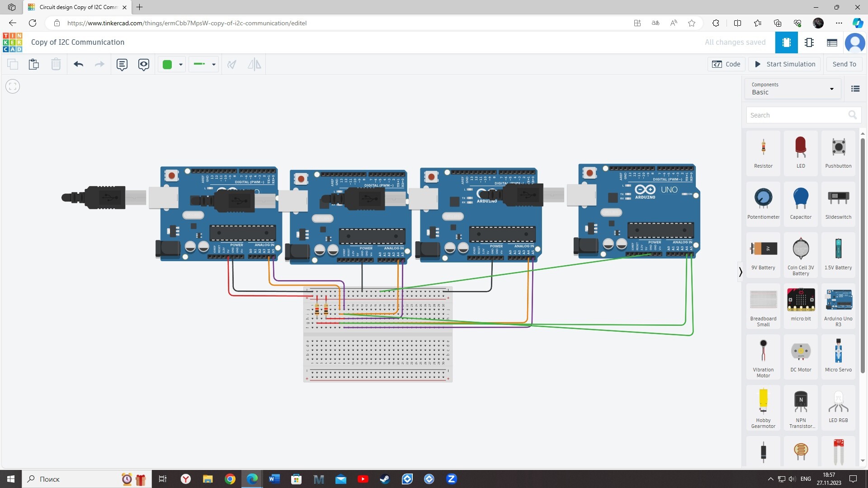Toggle notes visibility icon
Viewport: 868px width, 488px height.
pyautogui.click(x=144, y=64)
